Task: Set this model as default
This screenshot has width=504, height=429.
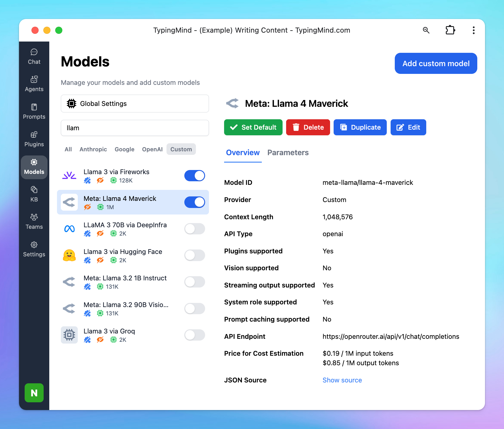Action: point(253,127)
